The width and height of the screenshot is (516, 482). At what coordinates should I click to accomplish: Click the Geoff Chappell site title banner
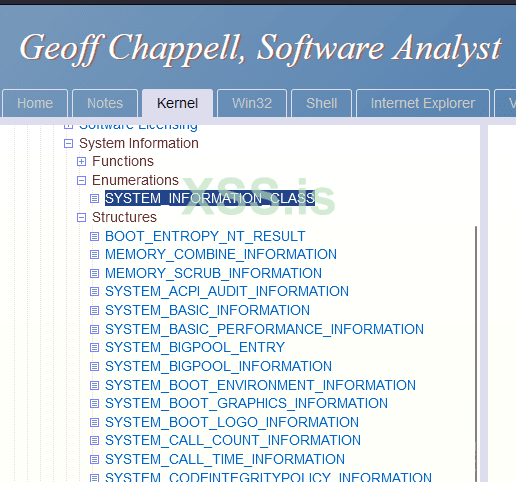(x=260, y=49)
